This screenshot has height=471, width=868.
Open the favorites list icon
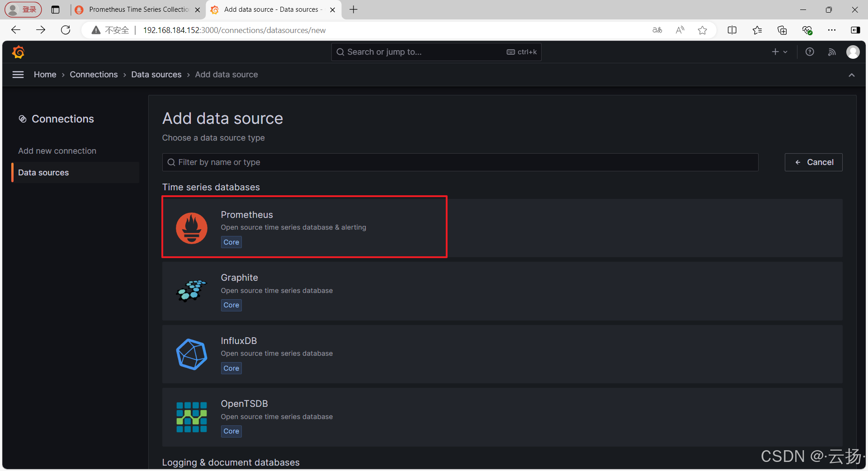[757, 30]
